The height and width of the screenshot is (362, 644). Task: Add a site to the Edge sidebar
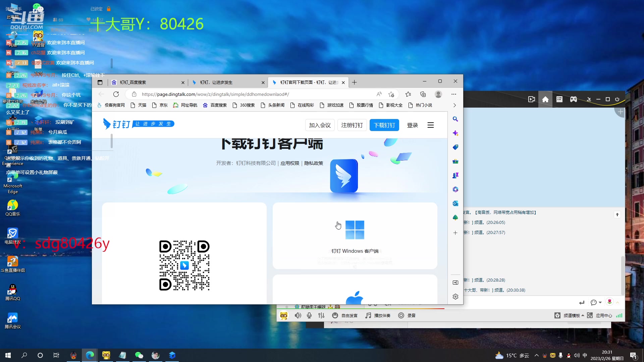(x=455, y=233)
